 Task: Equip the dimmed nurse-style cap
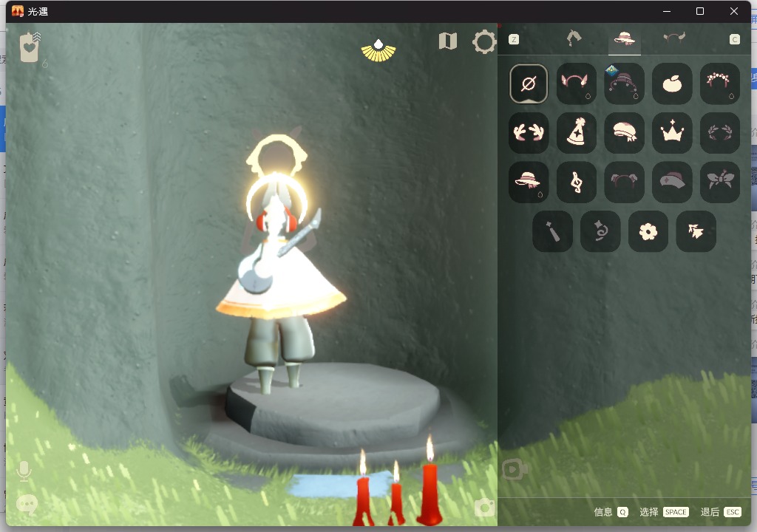[x=671, y=182]
